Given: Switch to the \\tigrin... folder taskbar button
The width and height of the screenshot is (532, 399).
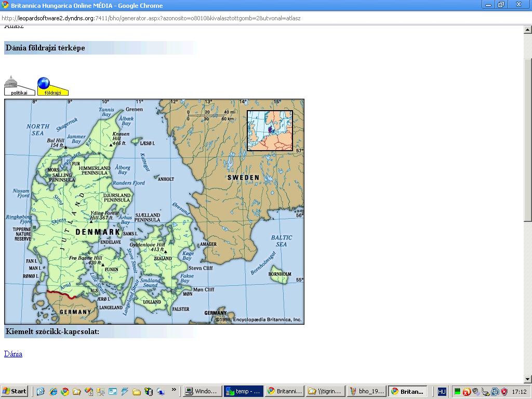Looking at the screenshot, I should point(325,391).
